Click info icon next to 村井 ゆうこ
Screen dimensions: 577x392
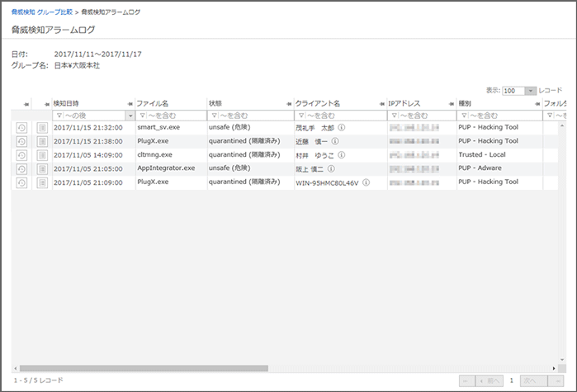coord(342,155)
